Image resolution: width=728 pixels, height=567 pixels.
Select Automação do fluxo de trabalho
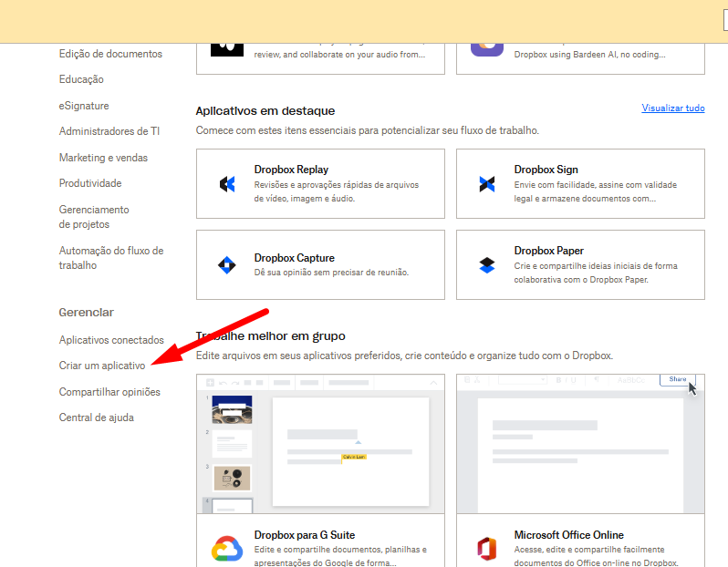[x=111, y=257]
